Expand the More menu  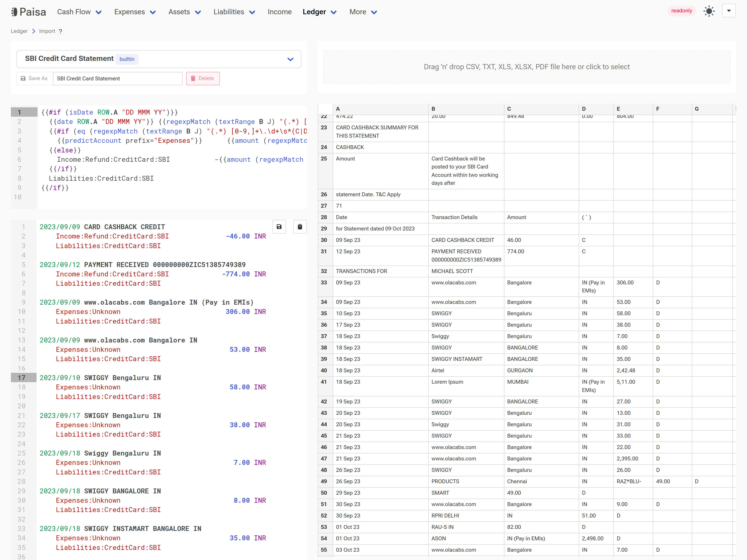coord(363,12)
